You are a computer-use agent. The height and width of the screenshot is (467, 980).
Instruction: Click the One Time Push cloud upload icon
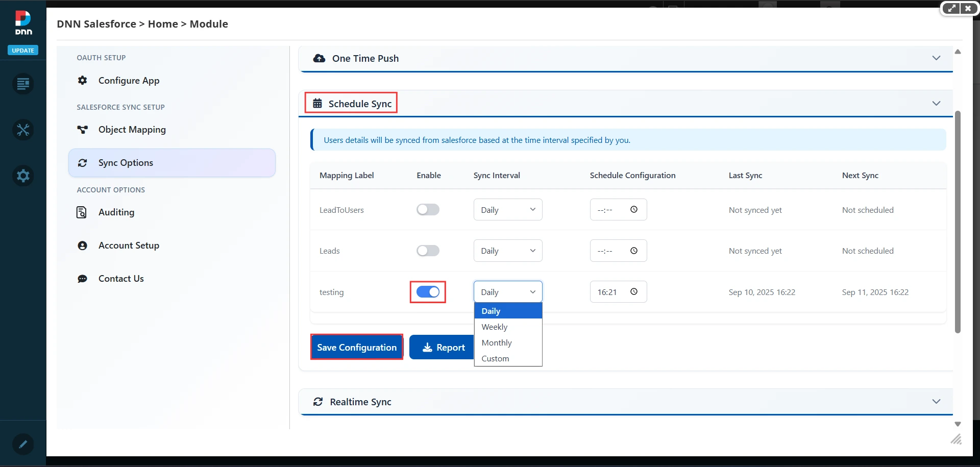tap(320, 58)
